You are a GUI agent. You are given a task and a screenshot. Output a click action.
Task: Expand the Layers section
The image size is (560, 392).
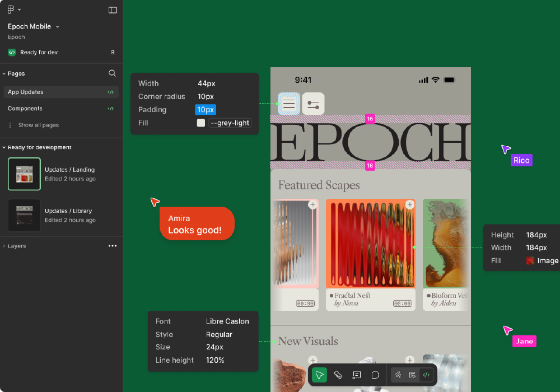point(4,246)
